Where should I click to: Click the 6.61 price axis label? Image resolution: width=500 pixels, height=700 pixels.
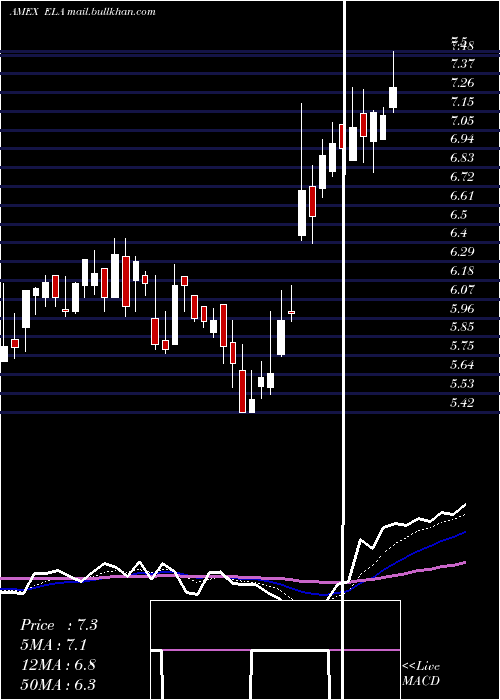click(x=462, y=196)
